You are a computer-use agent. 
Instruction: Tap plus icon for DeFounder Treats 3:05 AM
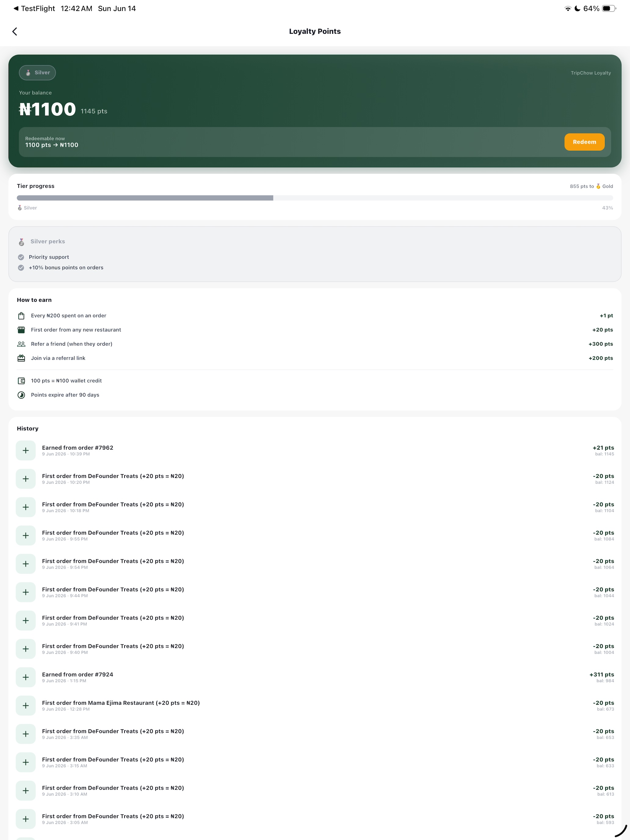coord(26,819)
